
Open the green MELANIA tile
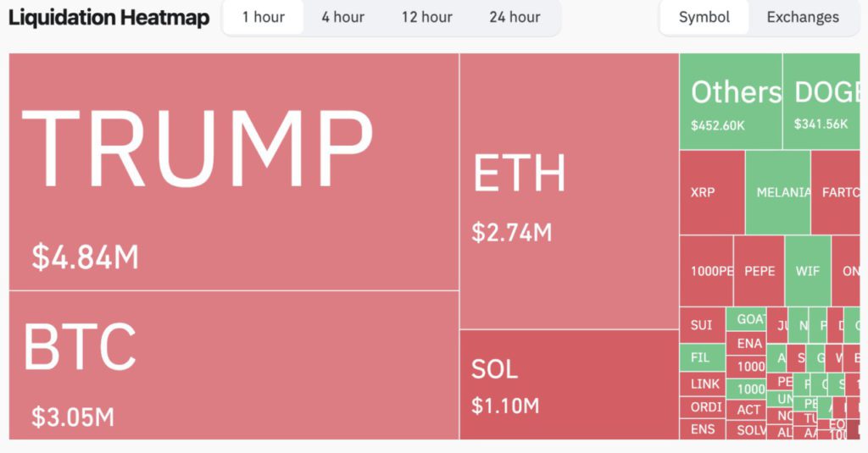pyautogui.click(x=778, y=192)
